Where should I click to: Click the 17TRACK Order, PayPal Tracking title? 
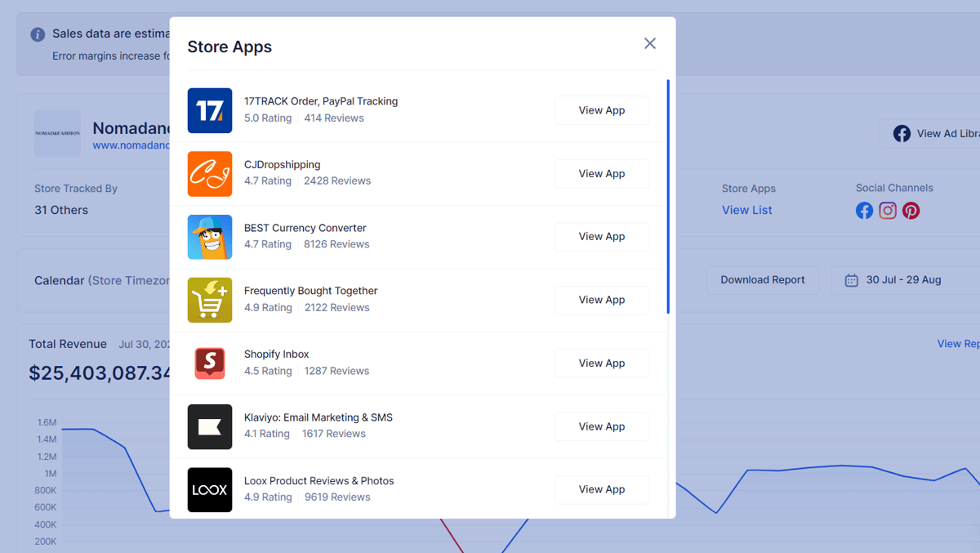(321, 101)
